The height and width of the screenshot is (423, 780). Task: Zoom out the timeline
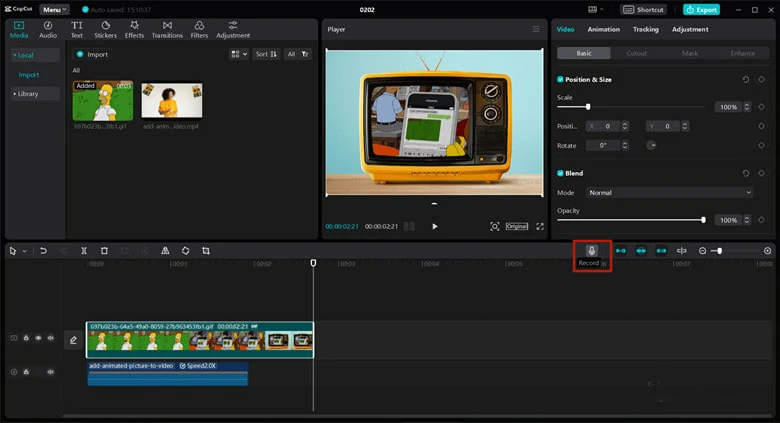702,251
